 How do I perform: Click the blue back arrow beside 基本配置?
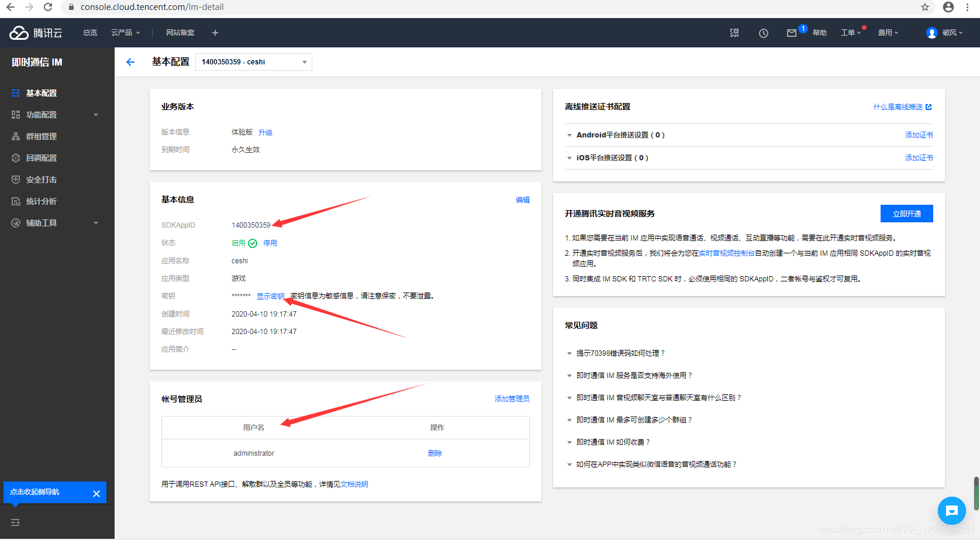tap(130, 62)
